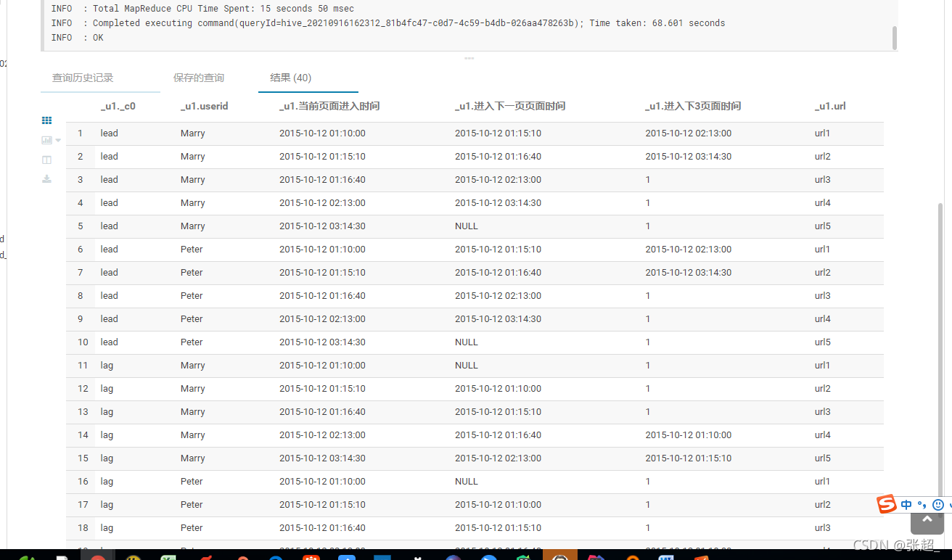Select 'Marry' in result row 2
Screen dimensions: 952x560
click(193, 157)
